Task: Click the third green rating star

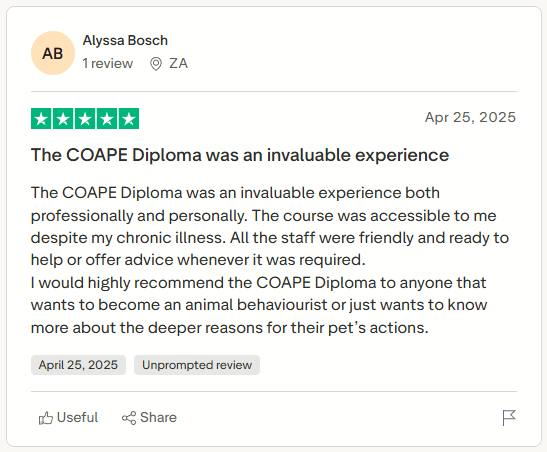Action: [x=85, y=119]
